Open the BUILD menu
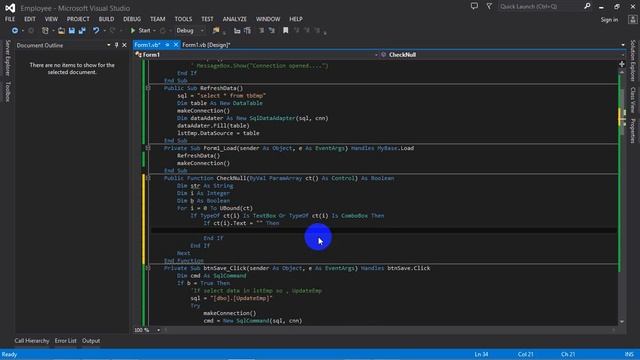This screenshot has height=360, width=640. 106,19
